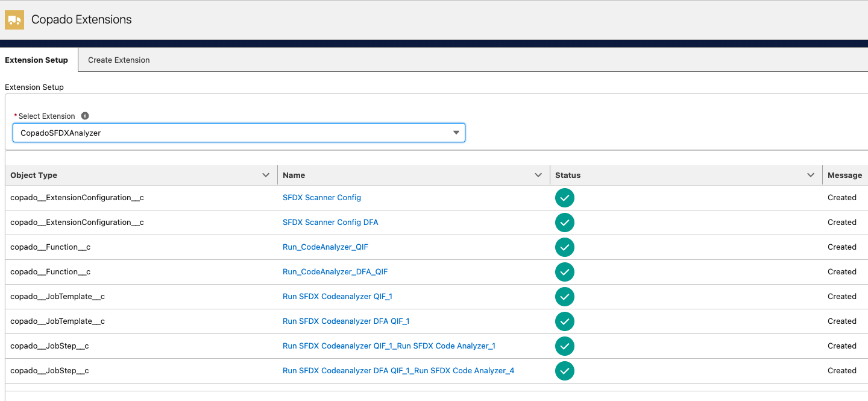Switch to the Create Extension tab
Image resolution: width=868 pixels, height=401 pixels.
[x=119, y=60]
